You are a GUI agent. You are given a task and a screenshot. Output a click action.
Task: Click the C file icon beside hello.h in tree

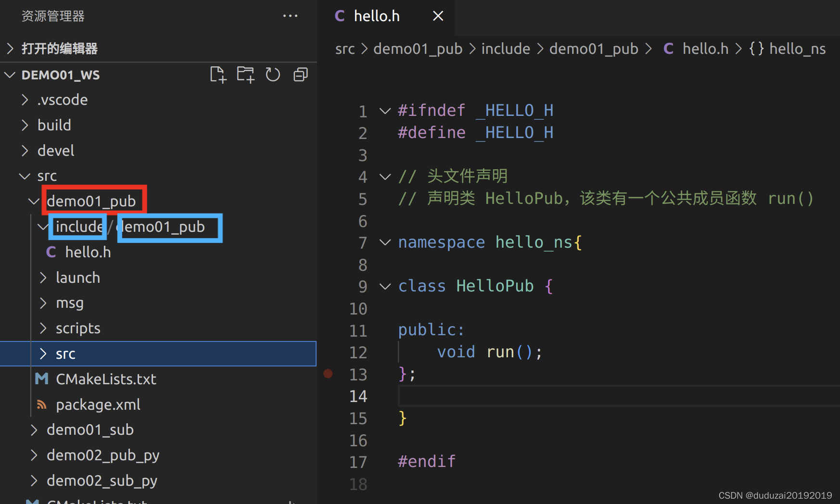pyautogui.click(x=51, y=252)
